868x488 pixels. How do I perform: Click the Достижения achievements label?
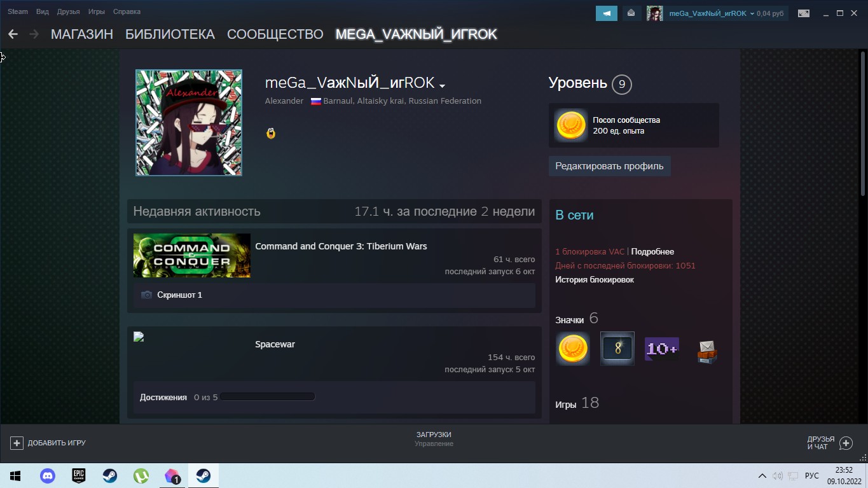coord(163,398)
